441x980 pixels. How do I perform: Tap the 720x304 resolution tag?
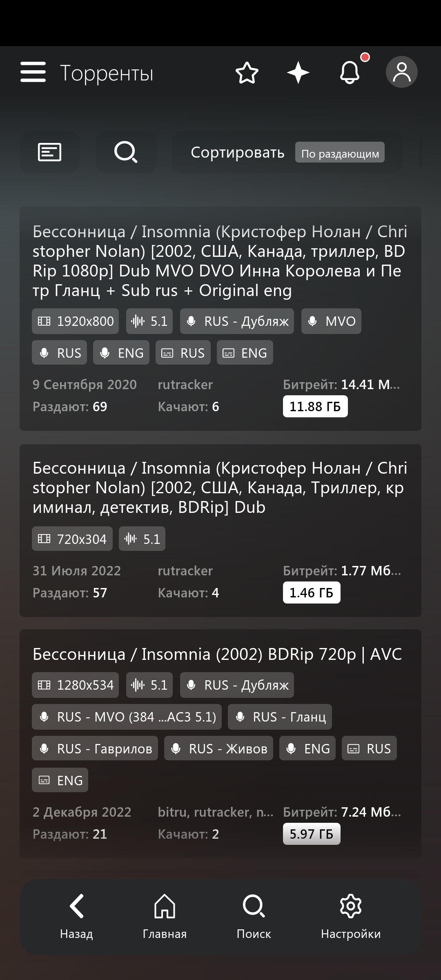point(72,539)
